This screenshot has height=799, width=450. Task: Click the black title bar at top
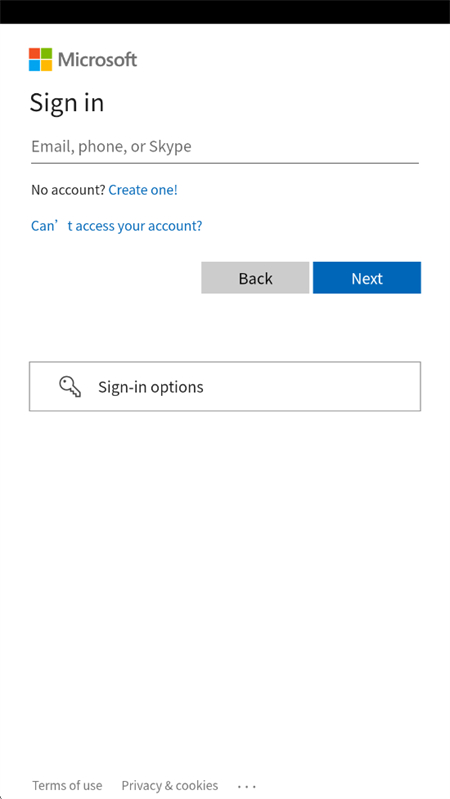[x=225, y=12]
